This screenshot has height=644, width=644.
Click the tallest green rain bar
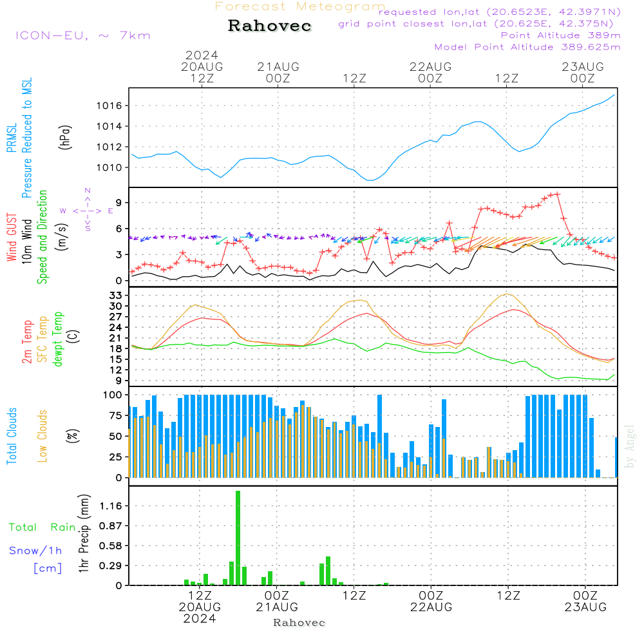pos(238,538)
